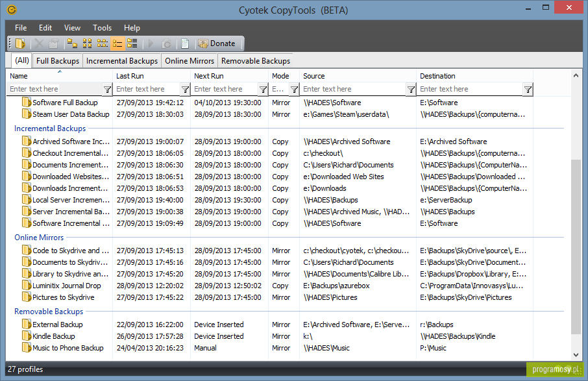The width and height of the screenshot is (588, 381).
Task: Open the log document icon
Action: tap(185, 43)
